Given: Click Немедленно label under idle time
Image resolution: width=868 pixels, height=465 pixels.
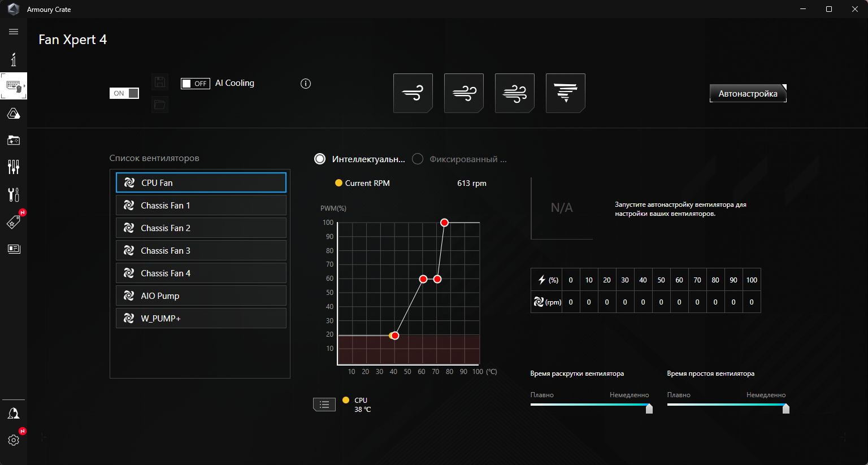Looking at the screenshot, I should [766, 395].
